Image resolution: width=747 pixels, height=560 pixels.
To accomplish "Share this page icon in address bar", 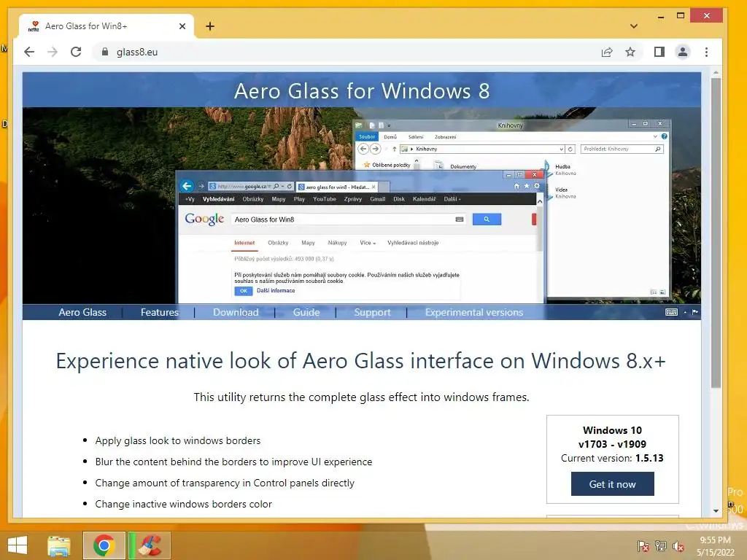I will point(607,52).
